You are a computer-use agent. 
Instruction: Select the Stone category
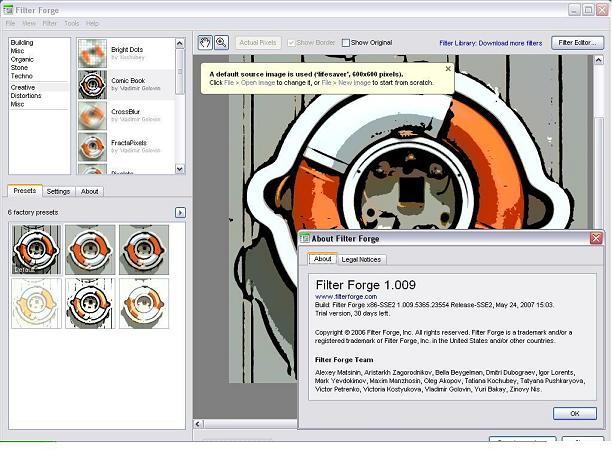tap(19, 68)
